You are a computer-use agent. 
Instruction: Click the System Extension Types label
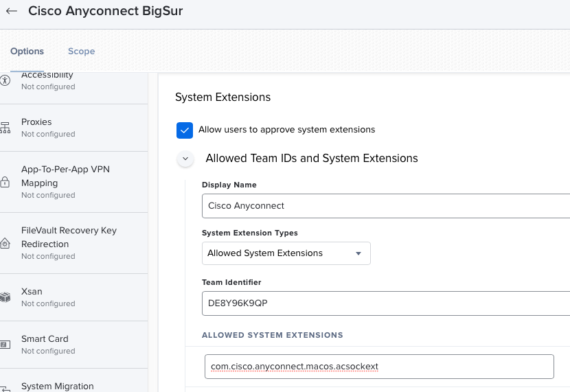[x=250, y=233]
